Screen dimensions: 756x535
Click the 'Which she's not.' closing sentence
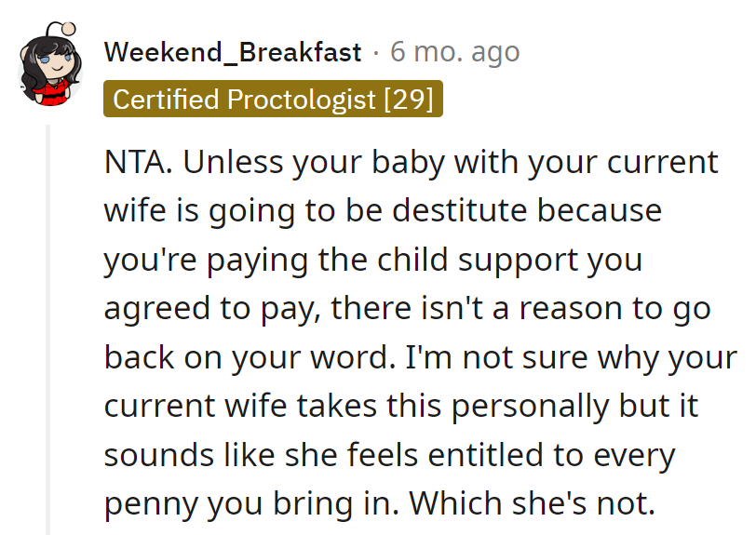[x=533, y=503]
